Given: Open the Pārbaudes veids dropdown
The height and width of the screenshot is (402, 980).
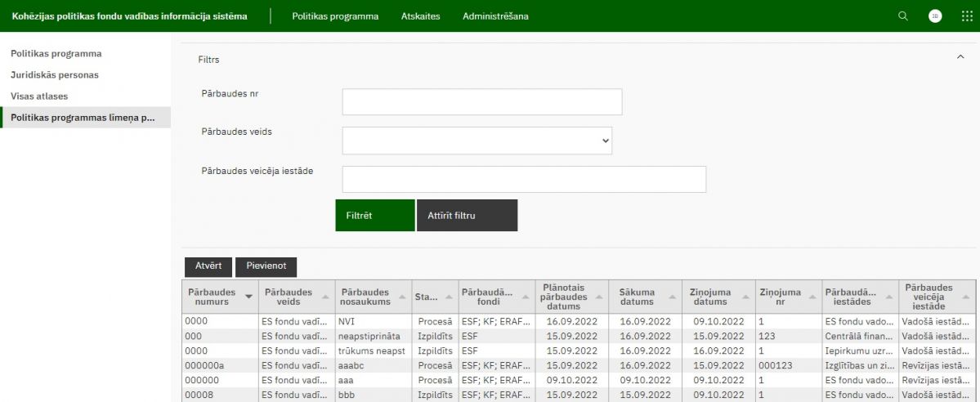Looking at the screenshot, I should (x=477, y=141).
